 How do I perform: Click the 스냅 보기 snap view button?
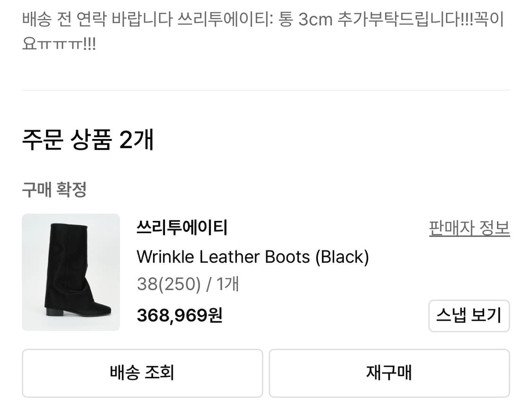tap(469, 315)
